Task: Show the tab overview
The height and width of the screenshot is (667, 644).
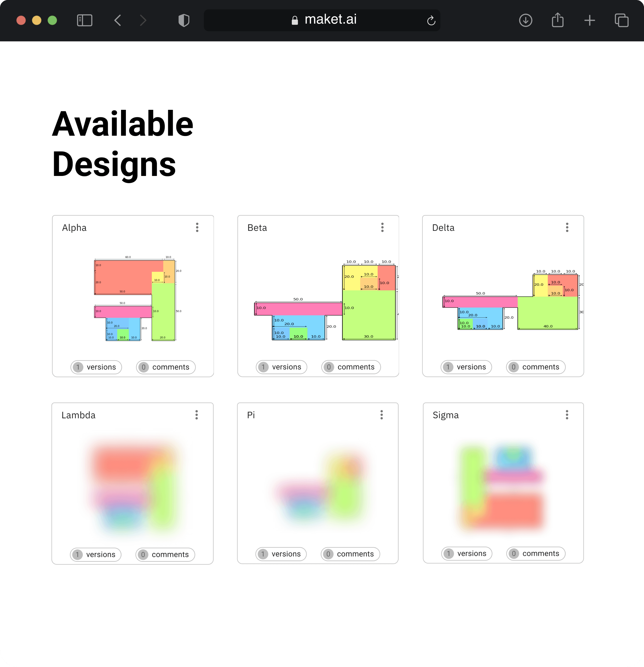Action: pyautogui.click(x=622, y=20)
